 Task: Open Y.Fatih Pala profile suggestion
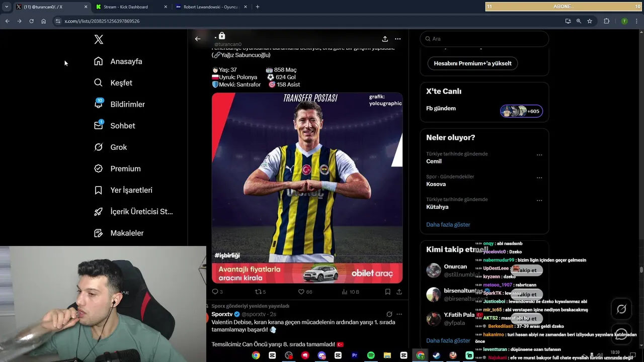(459, 315)
